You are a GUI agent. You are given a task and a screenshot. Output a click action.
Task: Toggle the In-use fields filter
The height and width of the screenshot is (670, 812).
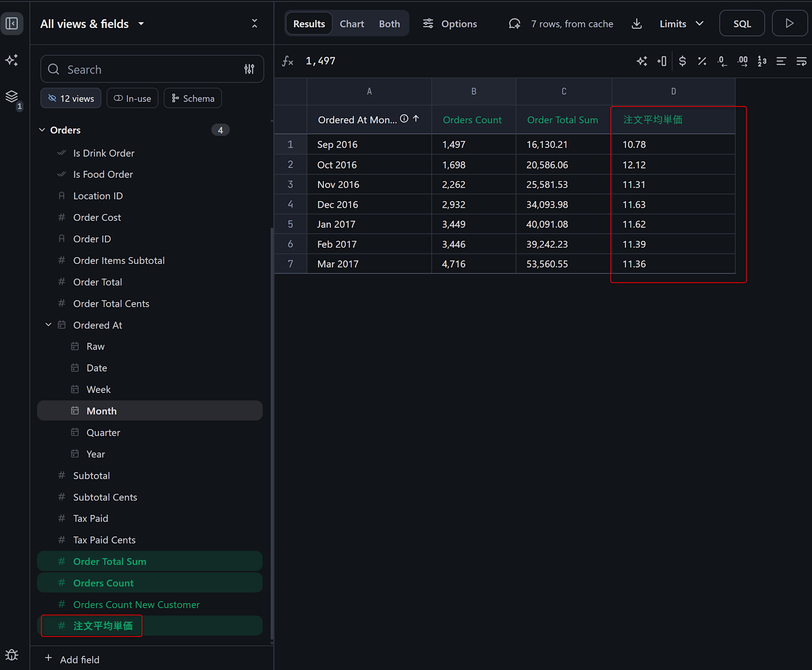pos(132,98)
